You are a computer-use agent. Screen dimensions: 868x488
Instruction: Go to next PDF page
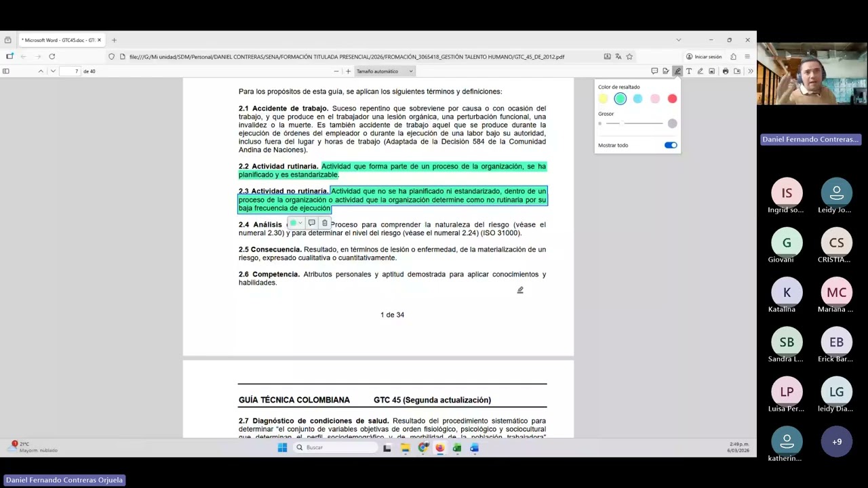coord(53,71)
